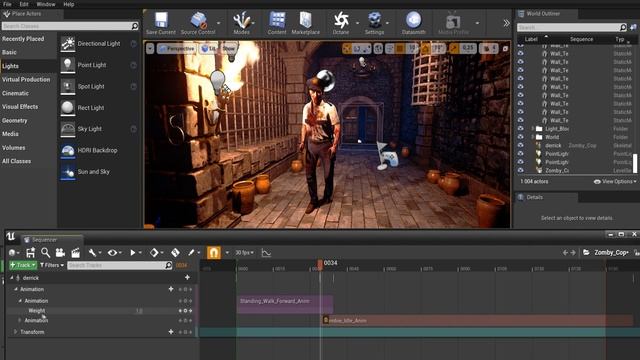The width and height of the screenshot is (640, 360).
Task: Open the Source Control dropdown arrow
Action: (218, 23)
